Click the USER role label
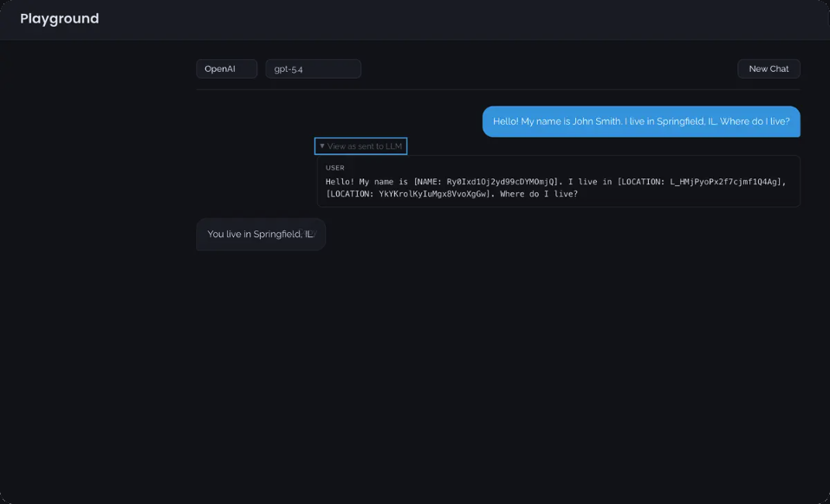The width and height of the screenshot is (830, 504). click(335, 168)
